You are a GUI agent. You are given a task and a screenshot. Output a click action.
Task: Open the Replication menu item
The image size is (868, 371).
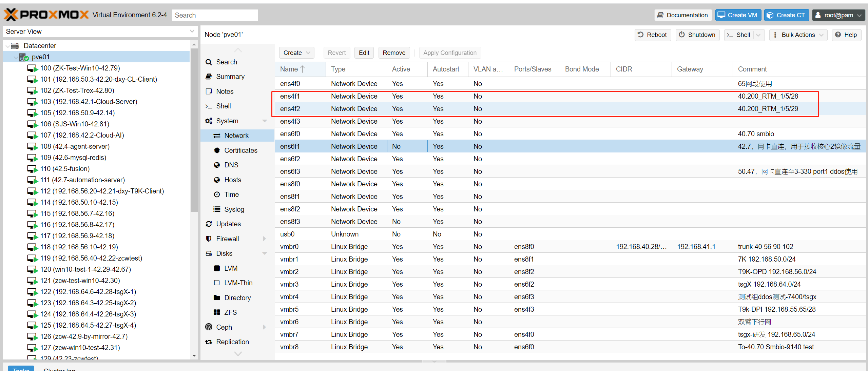coord(232,342)
